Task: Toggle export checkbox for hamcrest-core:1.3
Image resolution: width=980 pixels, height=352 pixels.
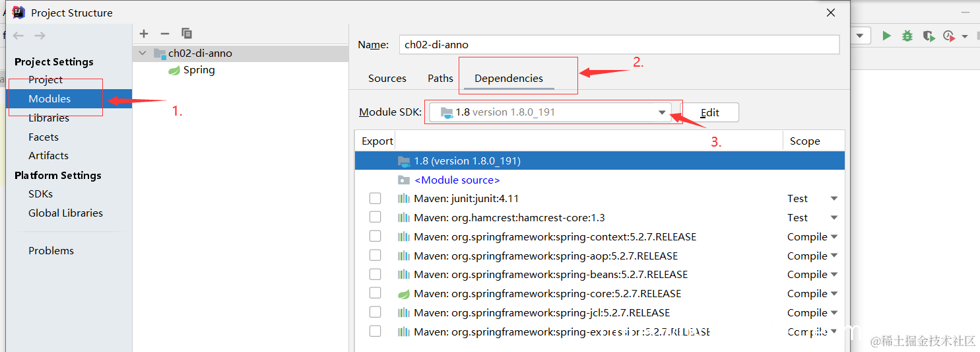Action: tap(375, 217)
